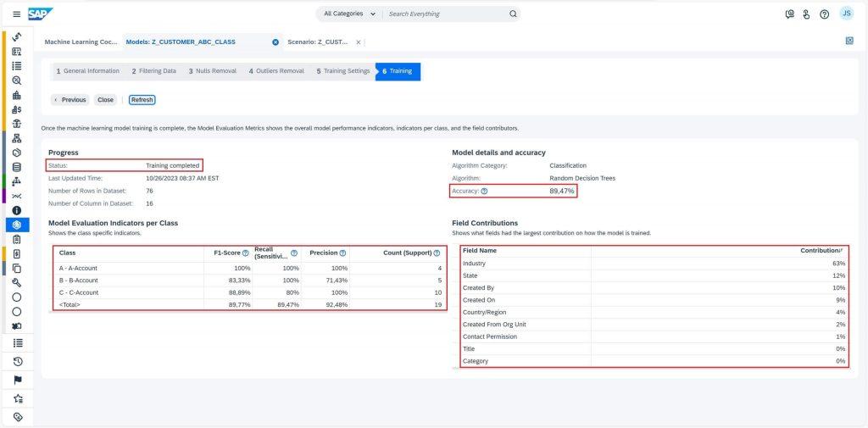This screenshot has height=428, width=868.
Task: Click the Field Name column header
Action: 480,251
